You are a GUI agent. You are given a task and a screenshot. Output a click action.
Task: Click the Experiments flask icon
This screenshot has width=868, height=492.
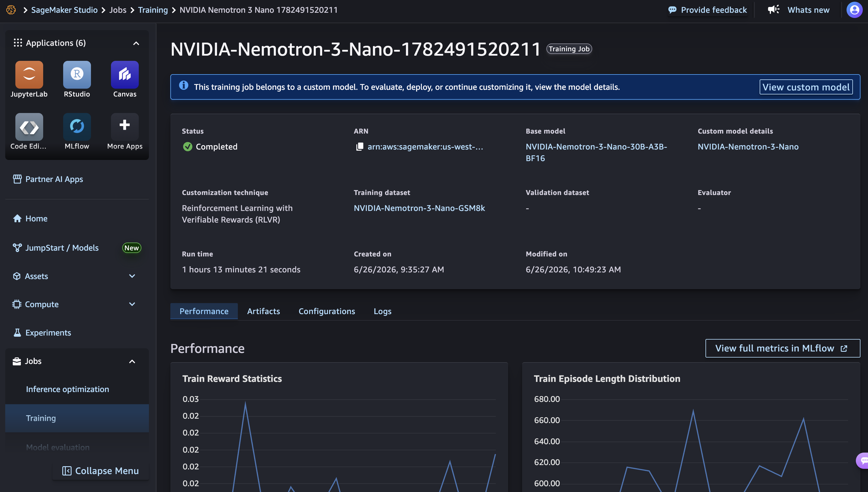[17, 333]
